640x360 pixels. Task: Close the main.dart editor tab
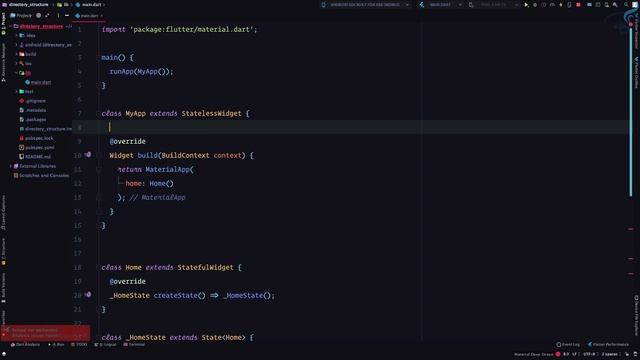(102, 16)
